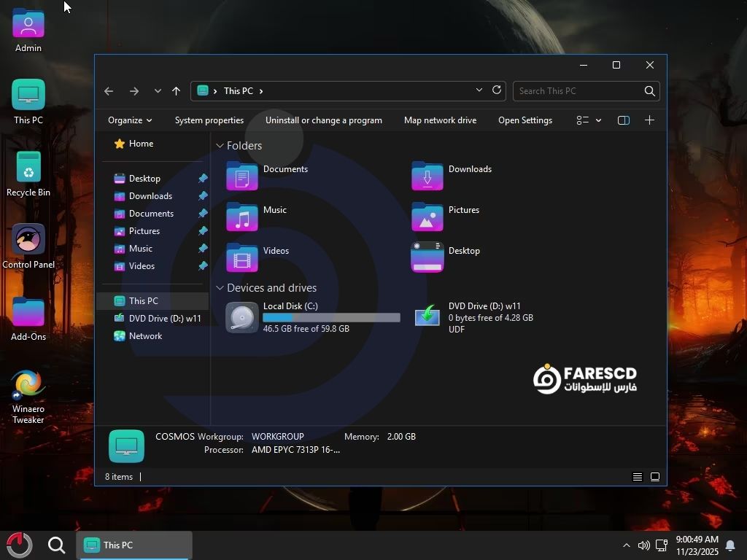
Task: Collapse the Folders group
Action: coord(220,146)
